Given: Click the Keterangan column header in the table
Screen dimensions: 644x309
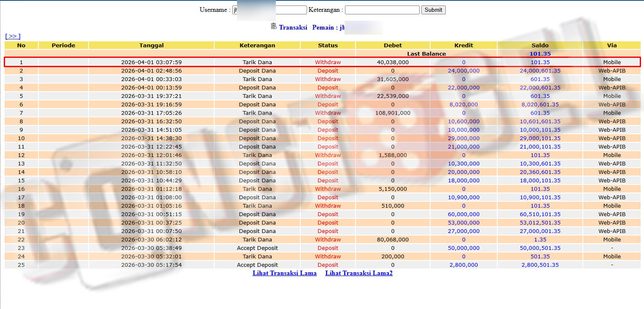Looking at the screenshot, I should (x=257, y=45).
